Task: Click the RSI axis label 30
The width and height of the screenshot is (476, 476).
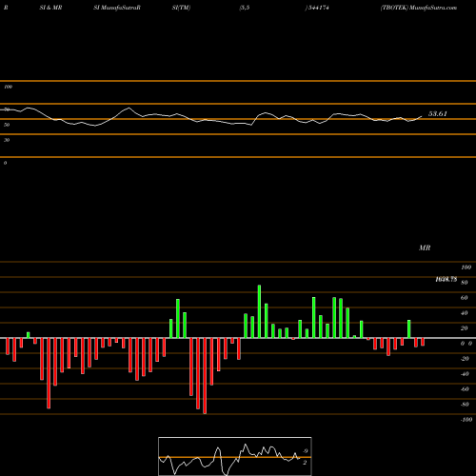Action: pos(7,140)
